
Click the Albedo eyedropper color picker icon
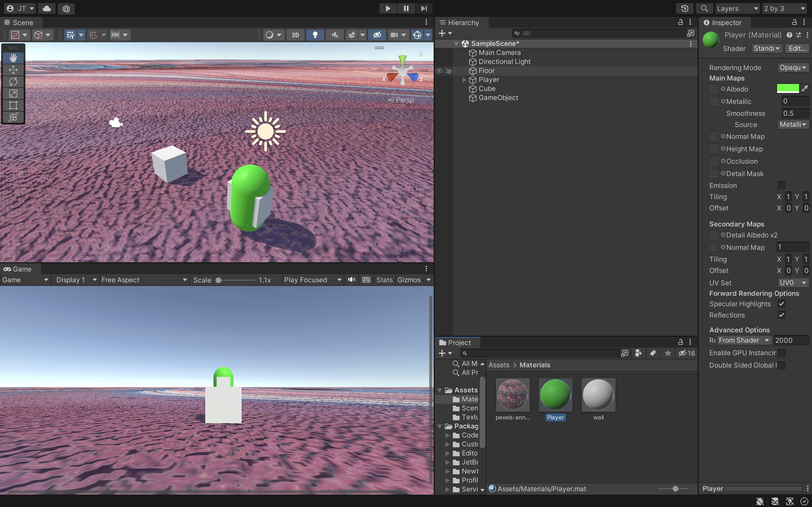point(805,88)
